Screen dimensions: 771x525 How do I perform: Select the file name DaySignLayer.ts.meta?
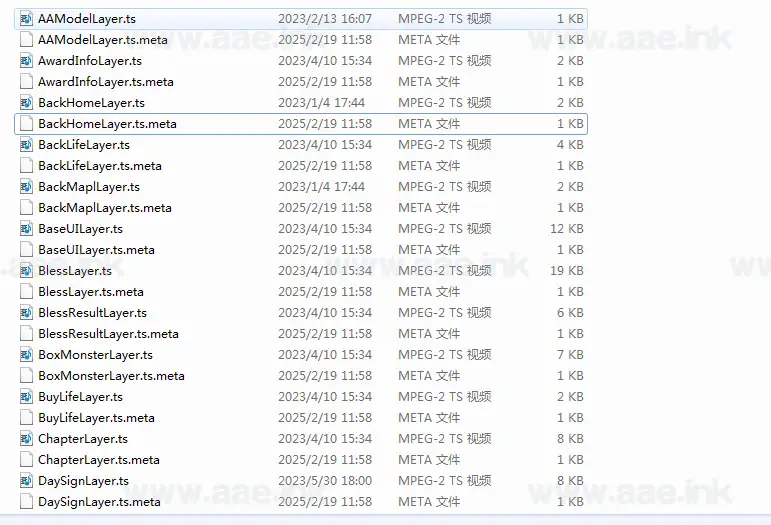click(99, 502)
